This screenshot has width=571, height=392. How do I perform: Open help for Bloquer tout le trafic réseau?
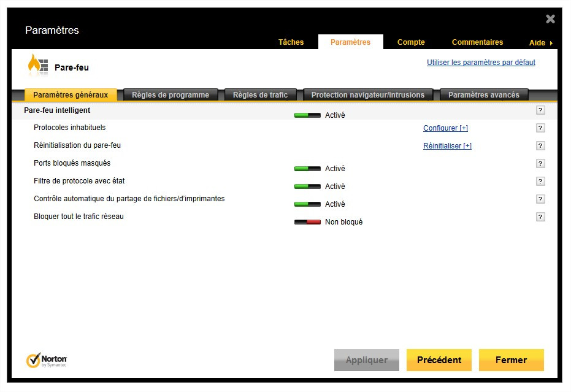tap(540, 217)
